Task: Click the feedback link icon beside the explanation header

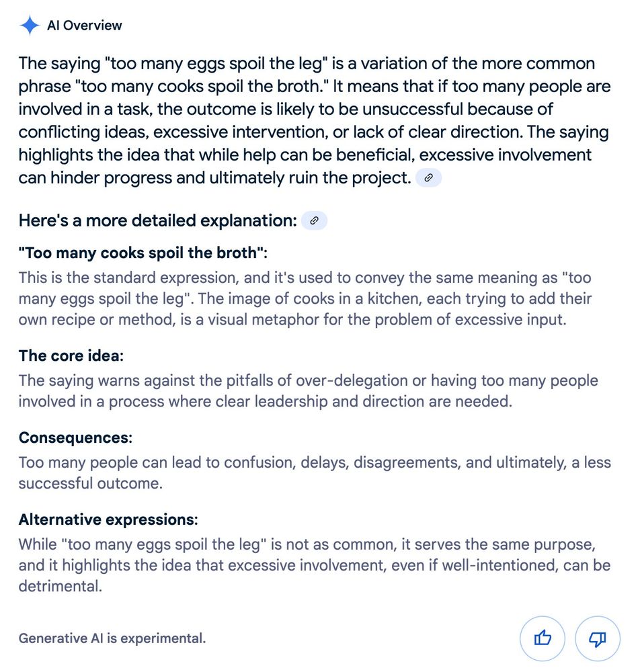Action: (x=313, y=220)
